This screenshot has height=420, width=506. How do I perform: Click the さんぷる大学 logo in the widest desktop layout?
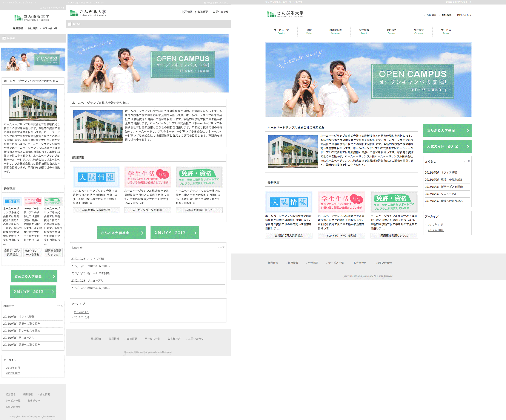click(x=285, y=14)
